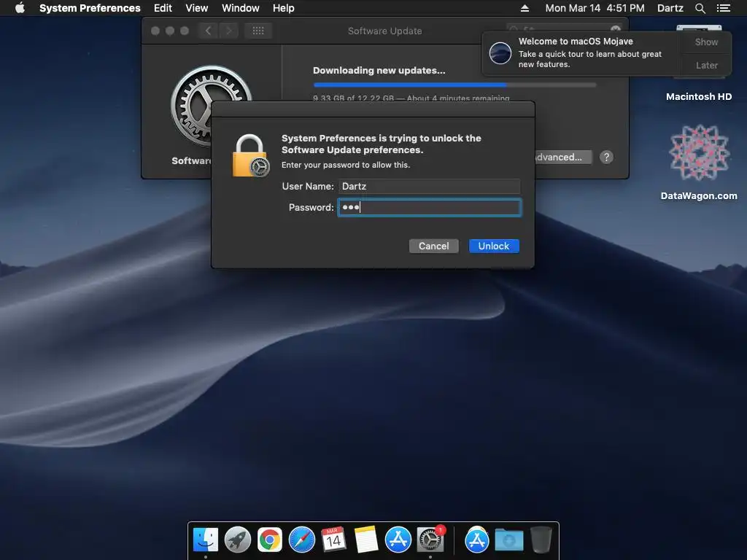Open the Applications folder stack in Dock
This screenshot has height=560, width=747.
477,540
